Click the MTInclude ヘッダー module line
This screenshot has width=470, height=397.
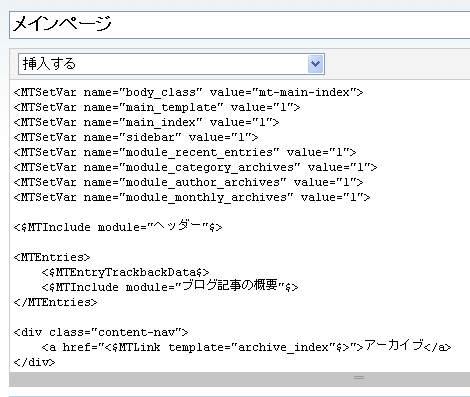[x=118, y=227]
